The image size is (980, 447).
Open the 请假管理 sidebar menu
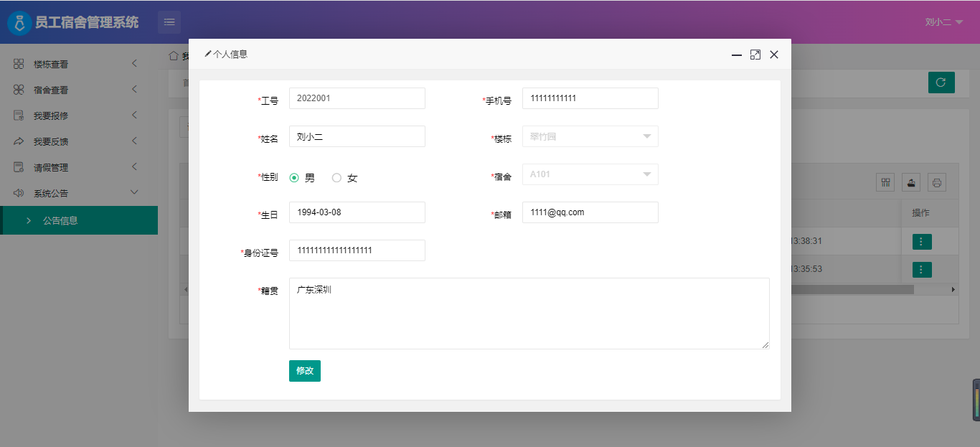pyautogui.click(x=79, y=167)
